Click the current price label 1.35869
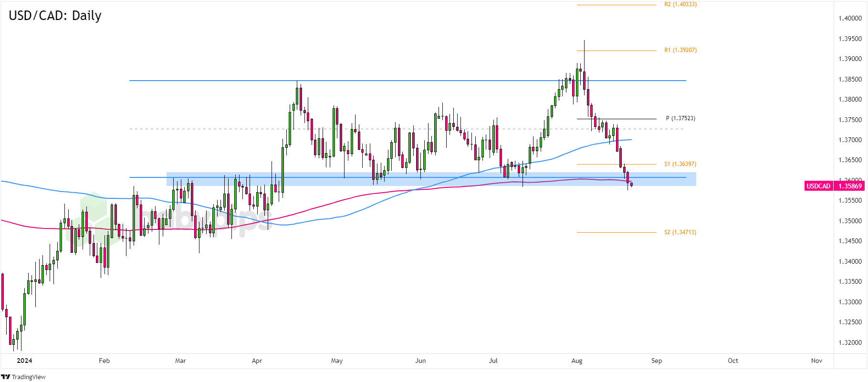This screenshot has width=868, height=382. coord(850,186)
